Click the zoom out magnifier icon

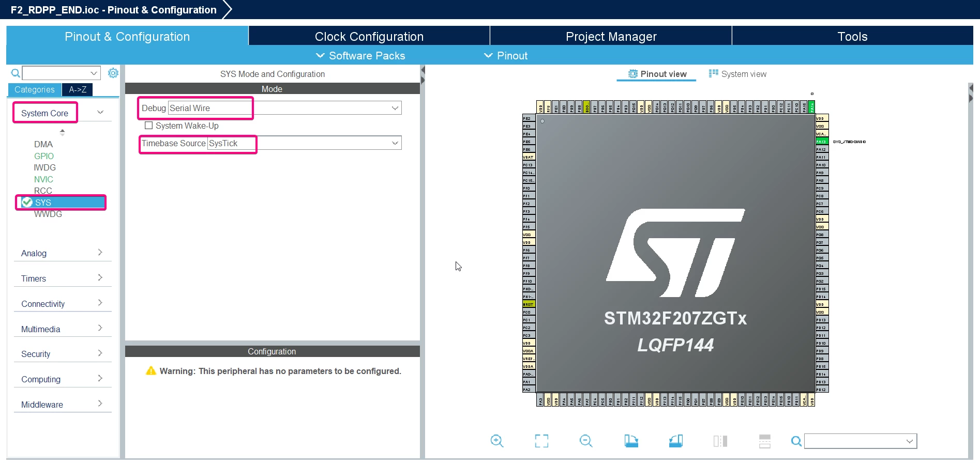pos(586,441)
